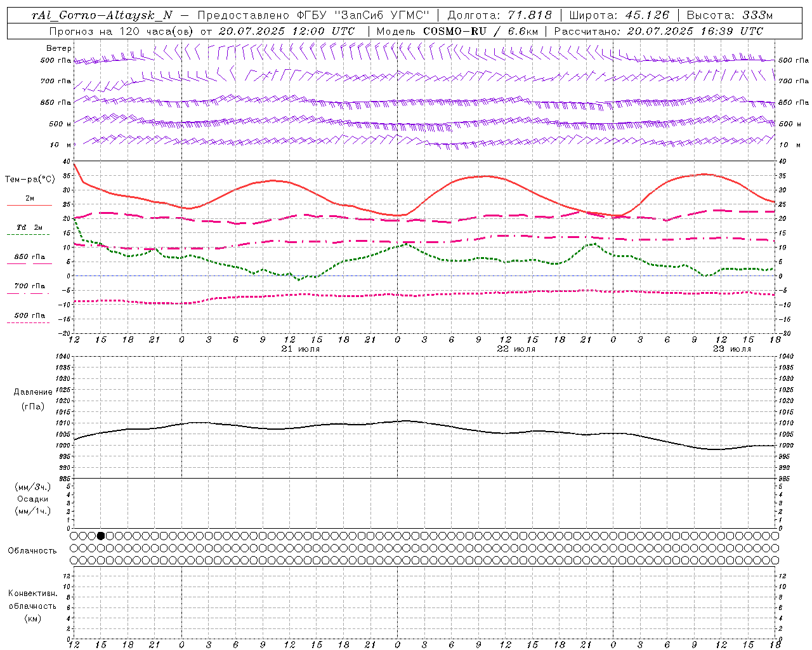This screenshot has height=650, width=812.
Task: Click the Широта: 45.126 value
Action: [x=619, y=15]
